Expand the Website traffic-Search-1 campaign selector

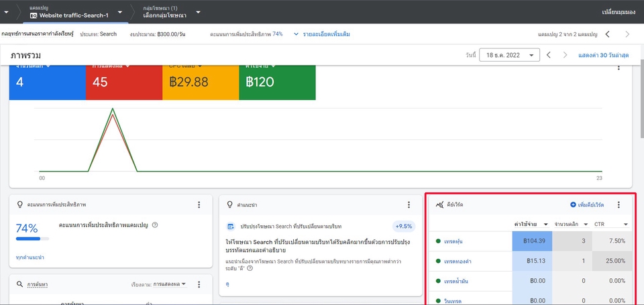119,12
